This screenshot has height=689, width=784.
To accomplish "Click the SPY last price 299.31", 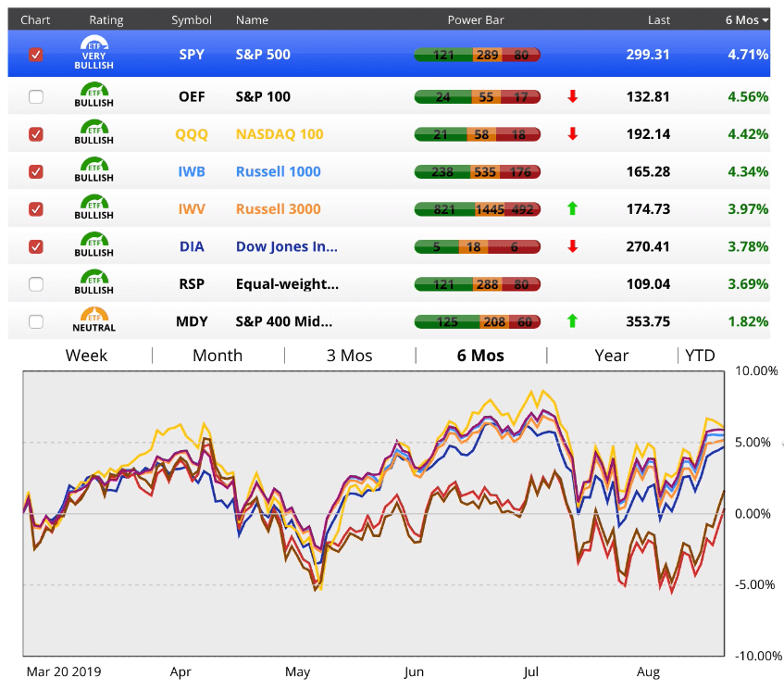I will (x=648, y=55).
